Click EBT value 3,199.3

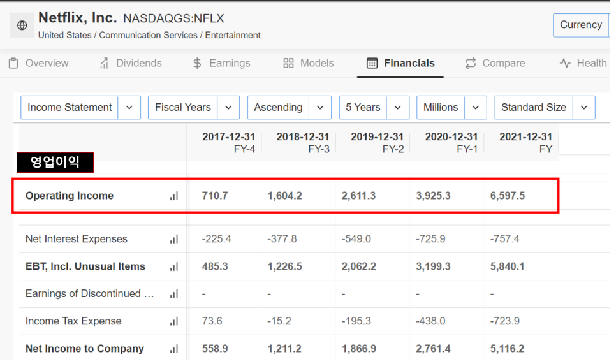point(434,266)
